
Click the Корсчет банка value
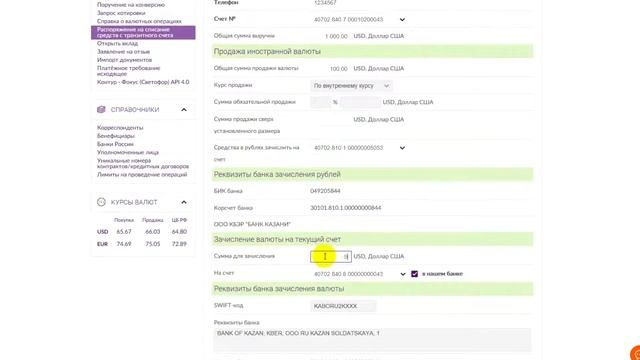(346, 208)
